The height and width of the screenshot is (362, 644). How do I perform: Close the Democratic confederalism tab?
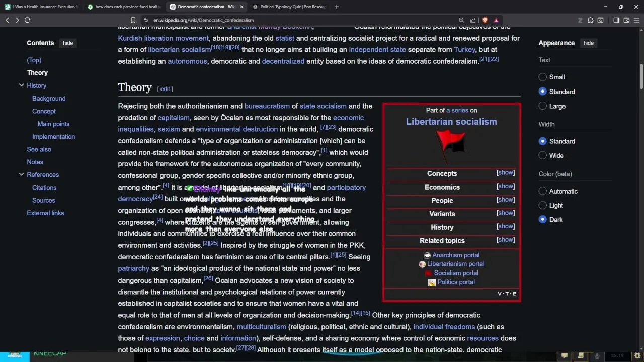[x=242, y=7]
